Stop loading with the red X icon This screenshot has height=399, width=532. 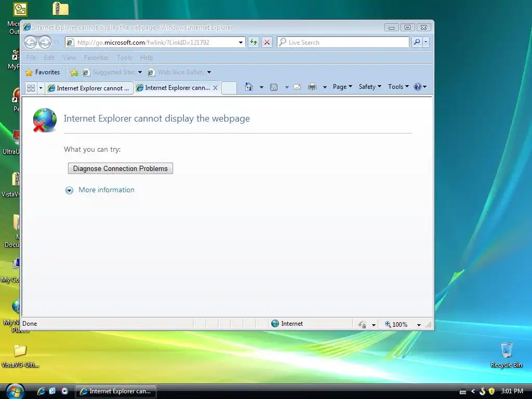point(267,43)
